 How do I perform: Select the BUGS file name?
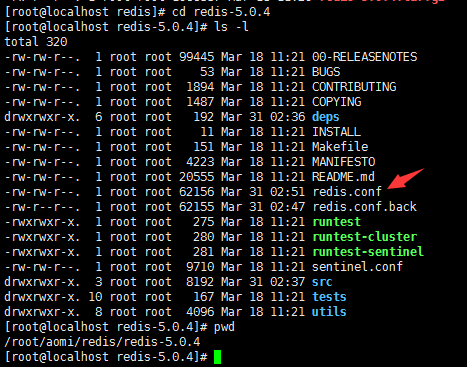coord(326,72)
